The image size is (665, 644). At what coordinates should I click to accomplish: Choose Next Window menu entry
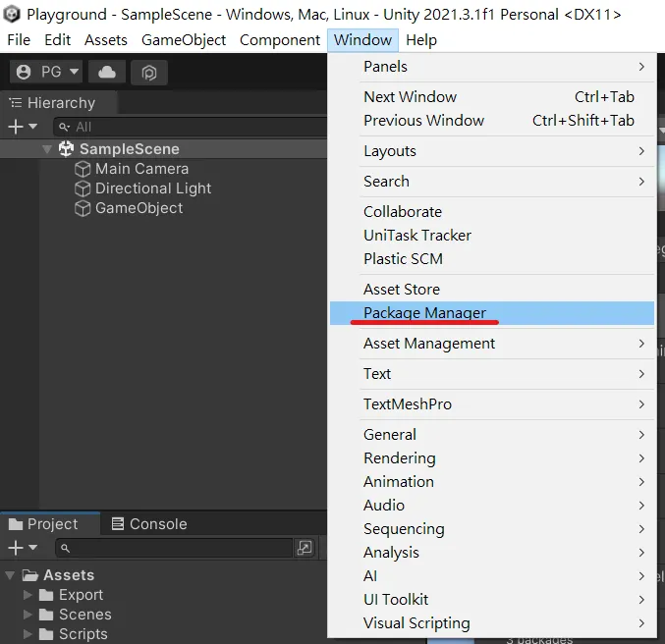tap(492, 97)
